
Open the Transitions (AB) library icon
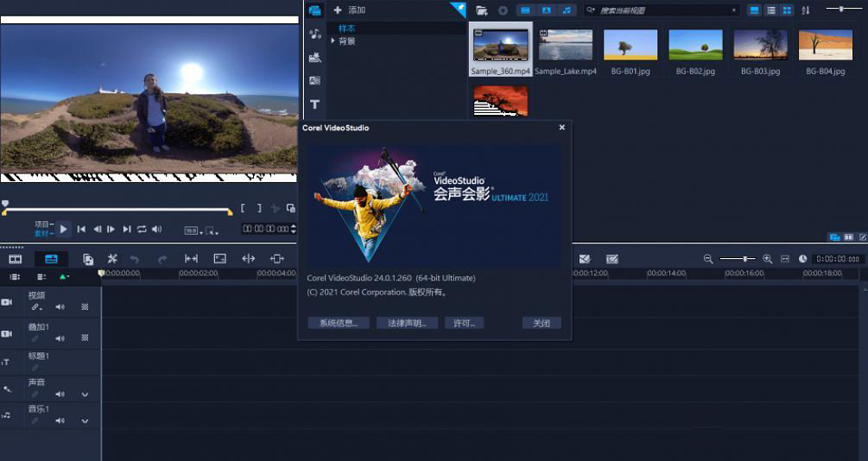(x=315, y=81)
